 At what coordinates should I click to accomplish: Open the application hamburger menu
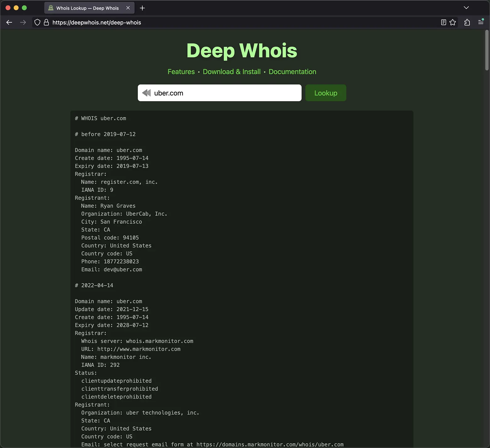pos(481,22)
